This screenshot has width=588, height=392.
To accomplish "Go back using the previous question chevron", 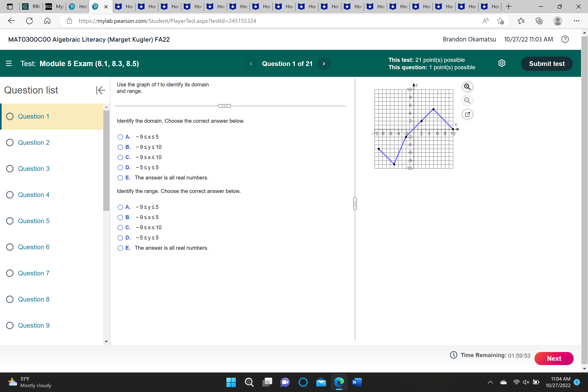I will (x=251, y=63).
